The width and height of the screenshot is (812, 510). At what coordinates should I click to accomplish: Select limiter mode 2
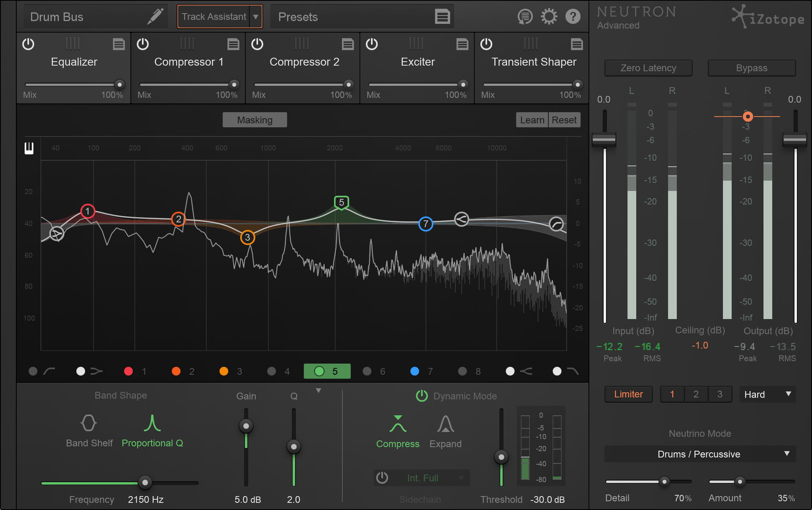click(696, 394)
